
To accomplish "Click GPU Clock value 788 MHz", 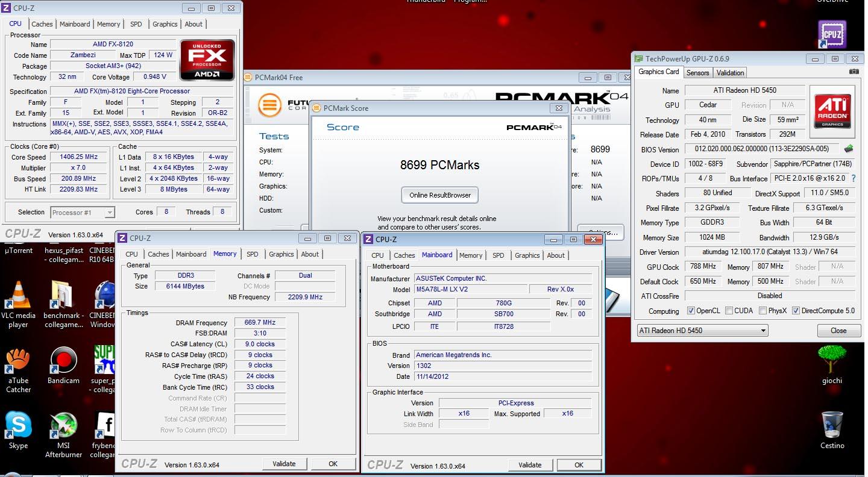I will click(x=702, y=267).
